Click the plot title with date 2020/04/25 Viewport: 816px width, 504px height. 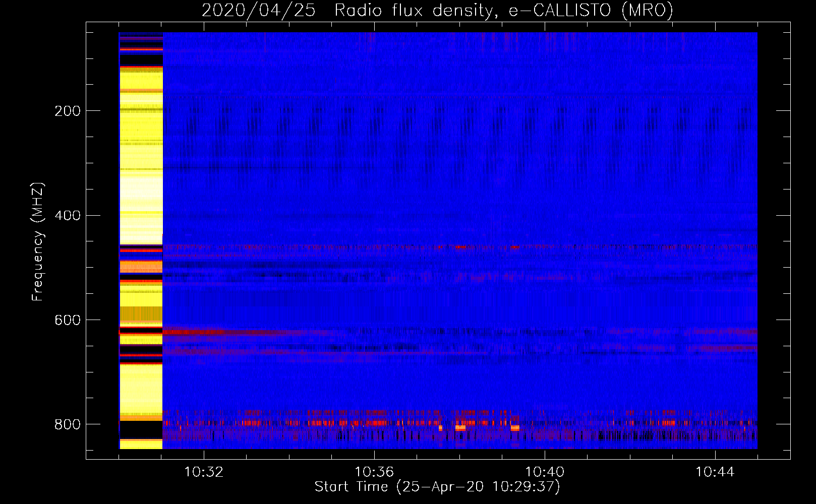pyautogui.click(x=437, y=10)
